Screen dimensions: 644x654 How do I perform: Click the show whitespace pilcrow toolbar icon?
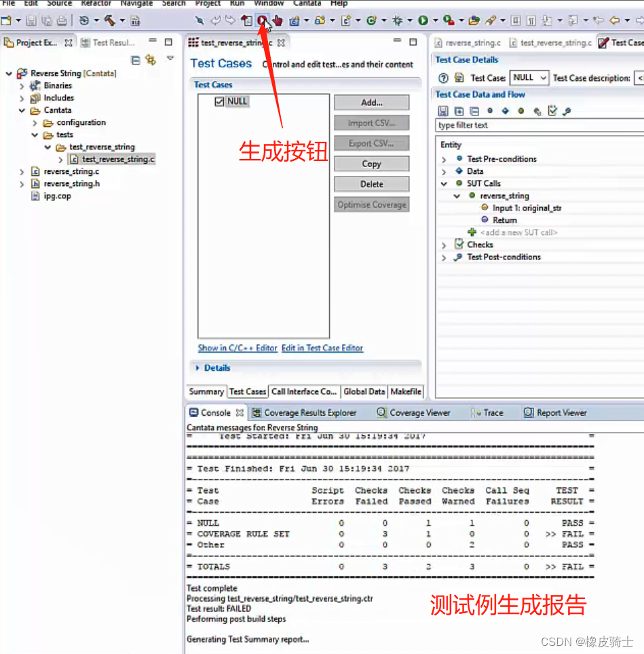(531, 20)
